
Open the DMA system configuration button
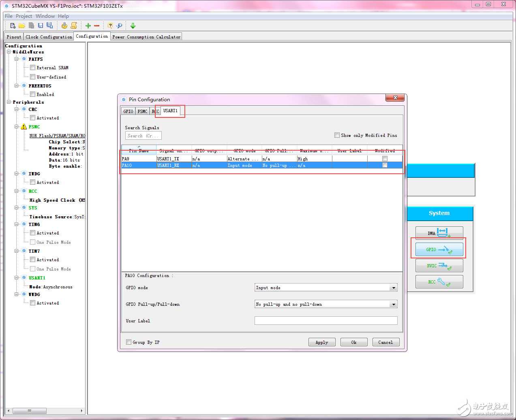click(x=439, y=233)
